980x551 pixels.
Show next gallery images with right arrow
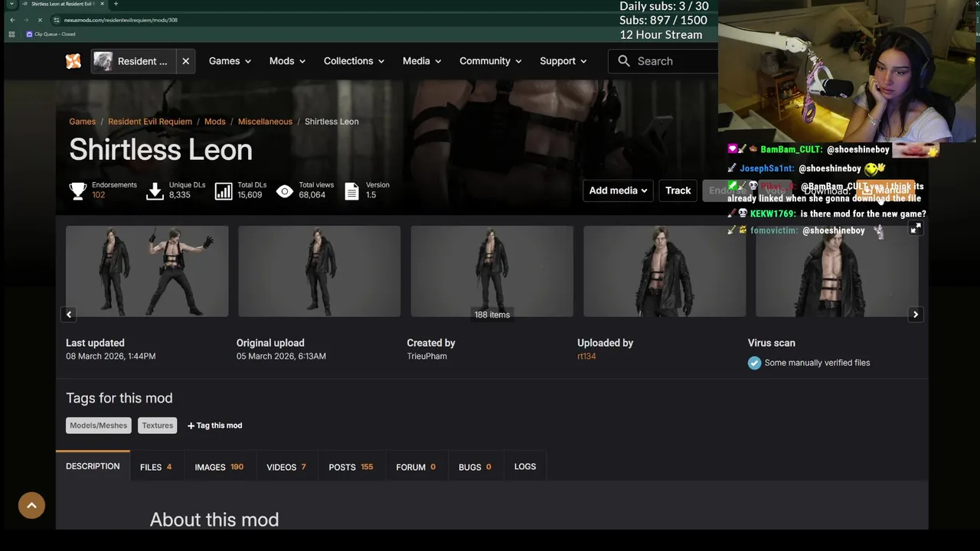[x=916, y=315]
